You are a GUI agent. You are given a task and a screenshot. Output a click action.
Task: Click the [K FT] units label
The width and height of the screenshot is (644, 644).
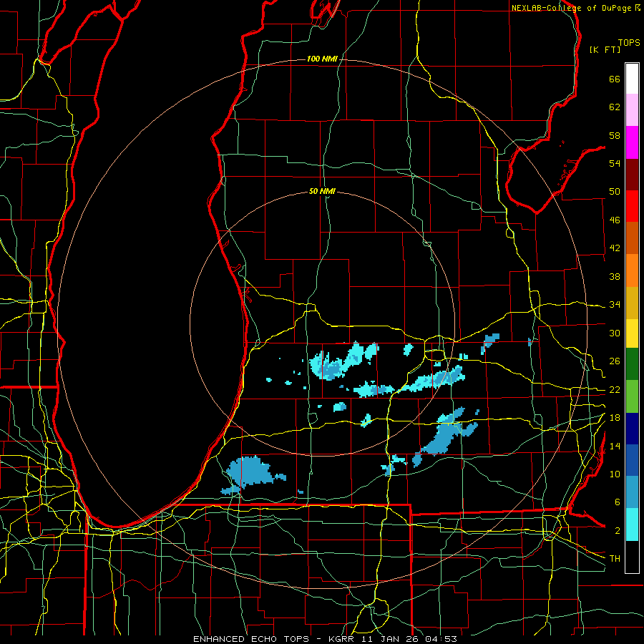pos(605,49)
